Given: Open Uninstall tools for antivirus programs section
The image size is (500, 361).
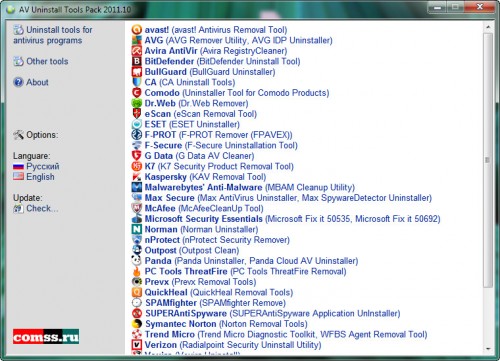Looking at the screenshot, I should [53, 35].
